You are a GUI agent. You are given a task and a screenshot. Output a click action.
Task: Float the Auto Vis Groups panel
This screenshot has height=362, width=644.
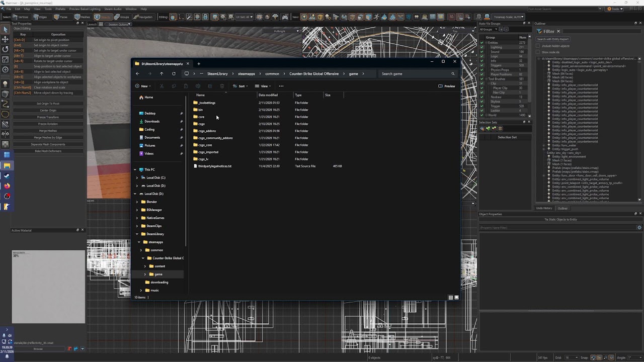click(524, 23)
